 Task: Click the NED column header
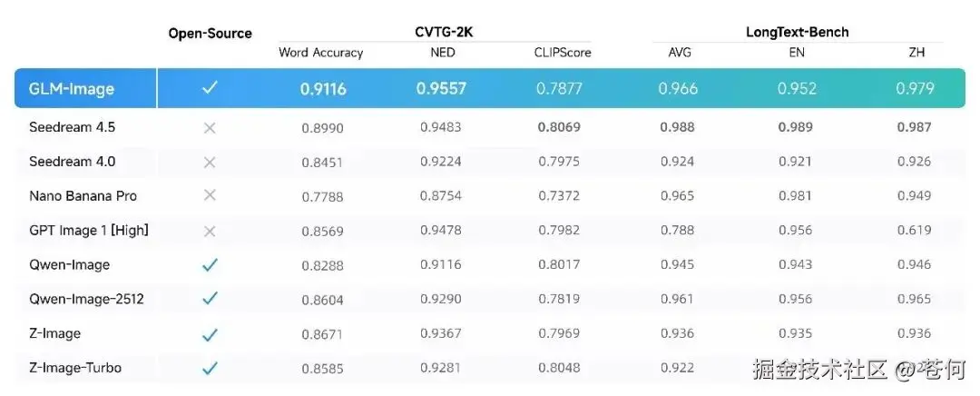pos(443,54)
